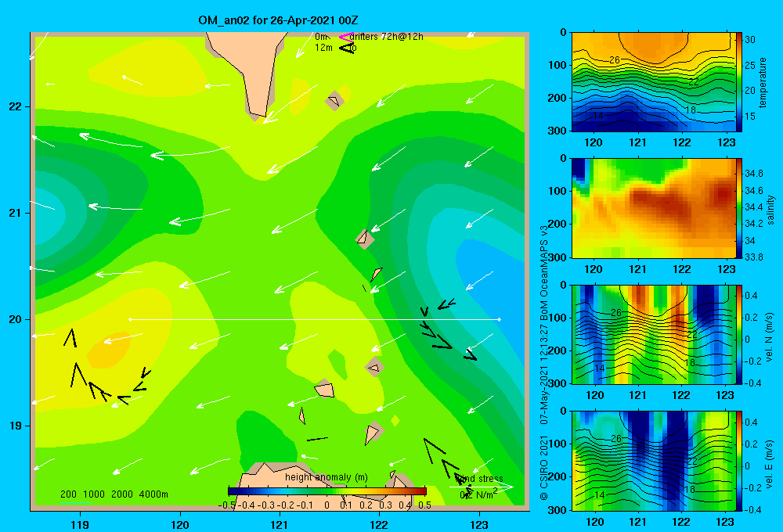
Task: Click longitude label '122' on main map axis
Action: pyautogui.click(x=379, y=524)
